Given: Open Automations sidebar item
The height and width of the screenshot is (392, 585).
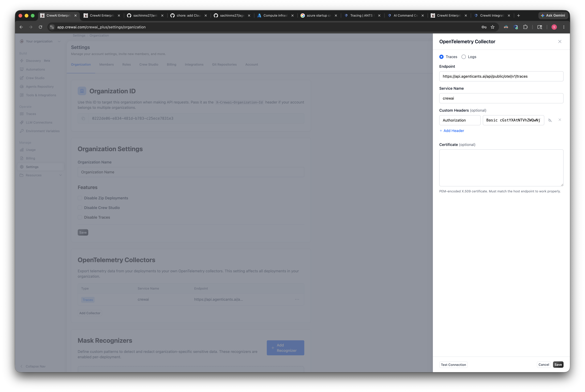Looking at the screenshot, I should coord(35,69).
